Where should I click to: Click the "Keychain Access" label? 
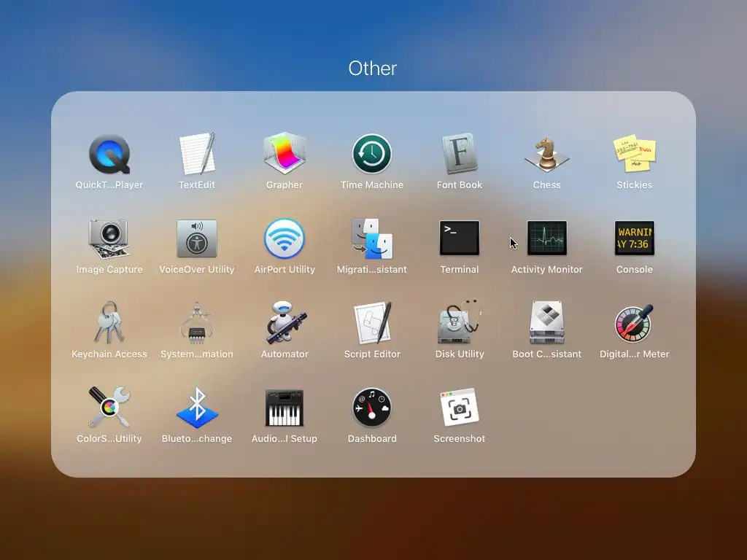tap(109, 354)
